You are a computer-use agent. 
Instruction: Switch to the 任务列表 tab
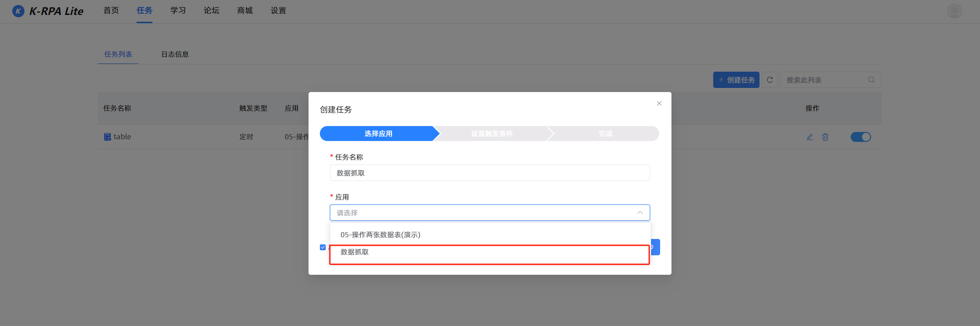[118, 54]
